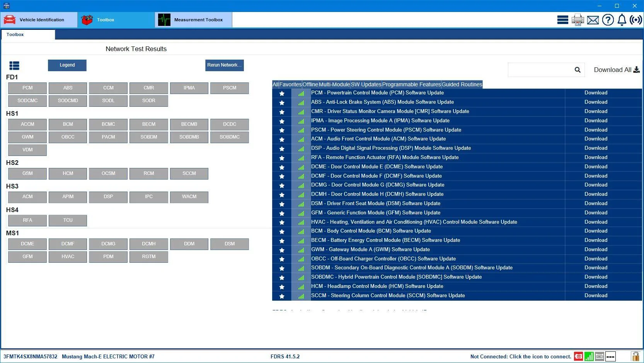Click signal bars icon for IPMA update row
Viewport: 644px width, 363px height.
[301, 121]
